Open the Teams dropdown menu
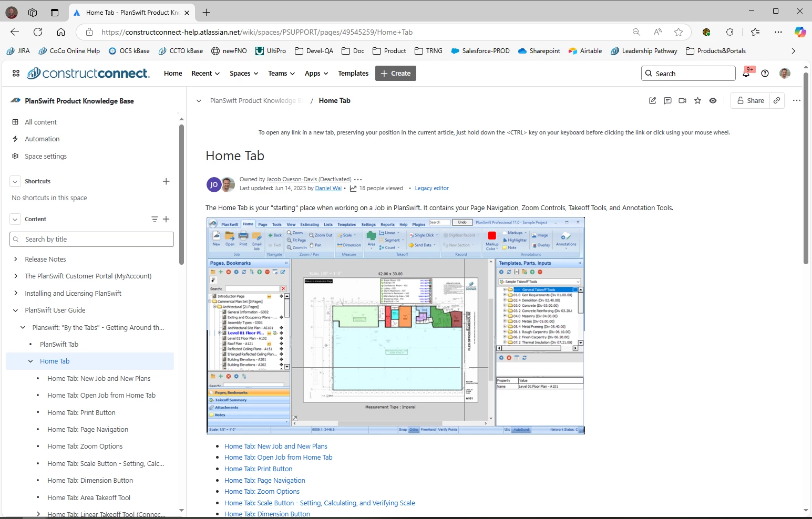The height and width of the screenshot is (519, 812). pos(282,74)
